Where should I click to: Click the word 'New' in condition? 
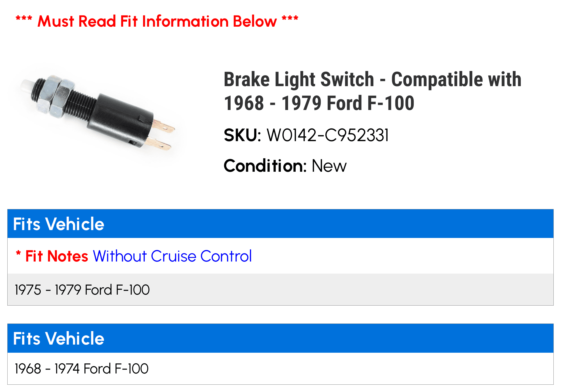coord(329,166)
